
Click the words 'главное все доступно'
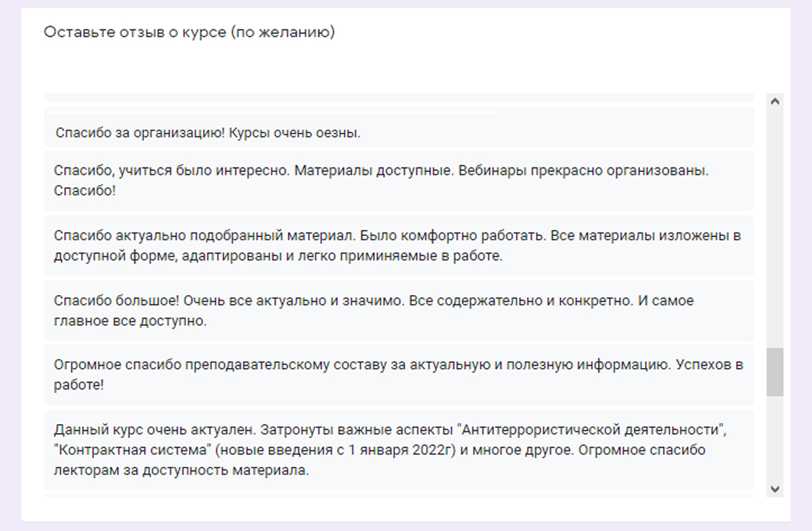[x=129, y=321]
